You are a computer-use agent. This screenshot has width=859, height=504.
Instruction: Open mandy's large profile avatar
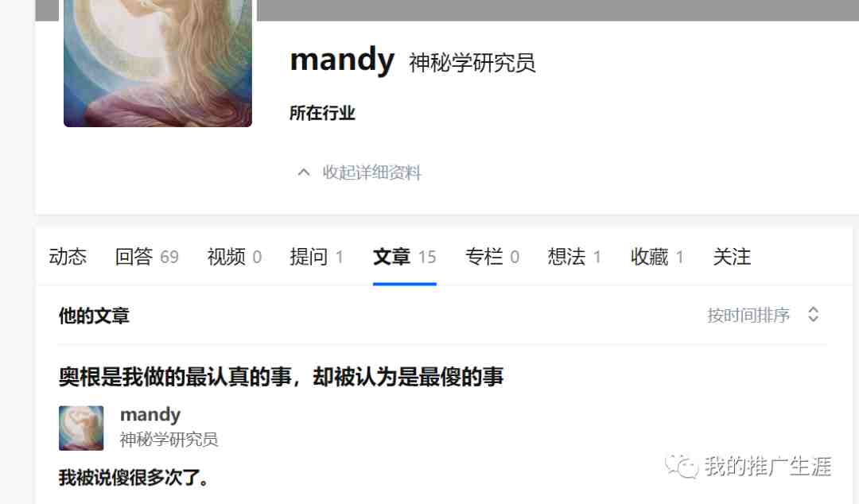[x=157, y=63]
